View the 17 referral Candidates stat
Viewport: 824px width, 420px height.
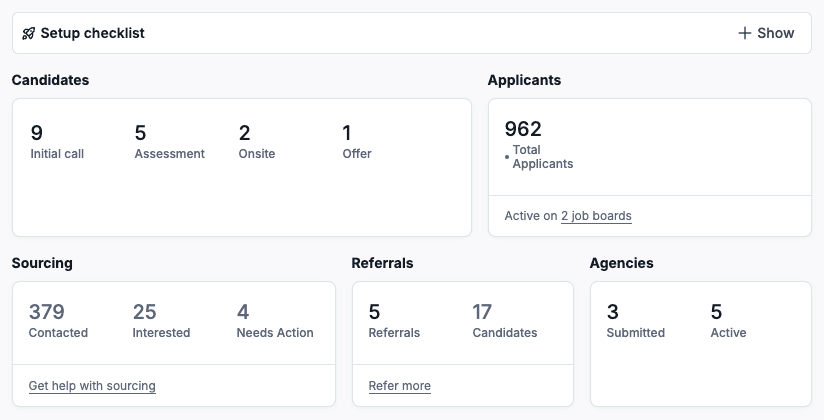click(x=504, y=321)
